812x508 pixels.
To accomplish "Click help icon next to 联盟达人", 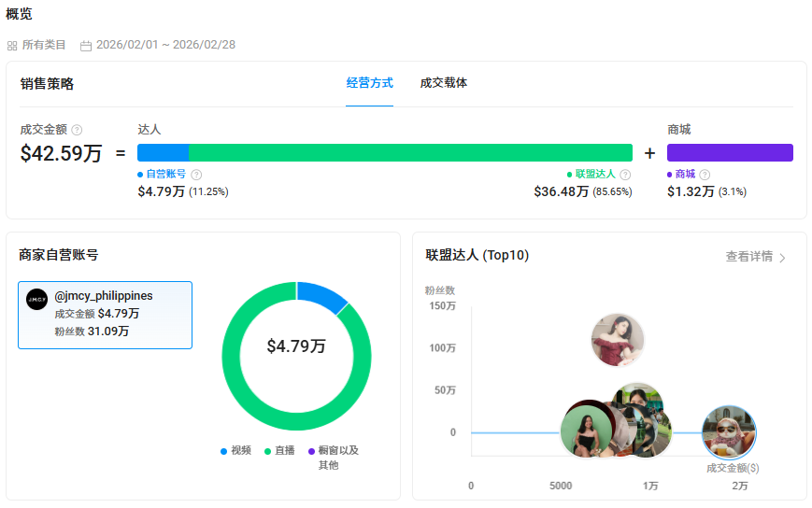I will (625, 175).
